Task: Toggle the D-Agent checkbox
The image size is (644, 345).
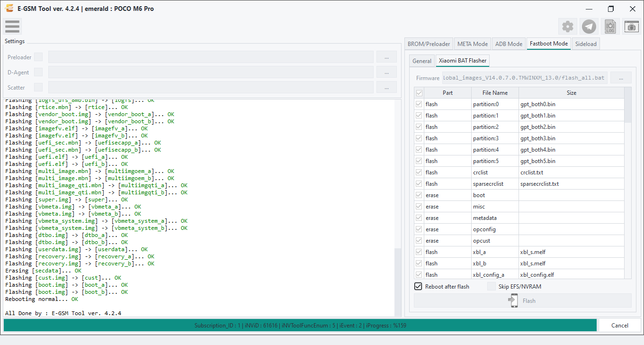Action: [38, 72]
